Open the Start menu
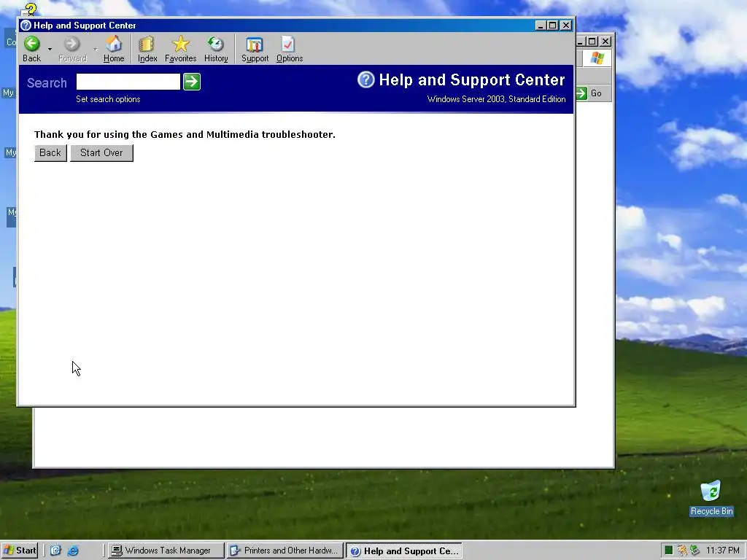This screenshot has width=747, height=560. coord(20,551)
